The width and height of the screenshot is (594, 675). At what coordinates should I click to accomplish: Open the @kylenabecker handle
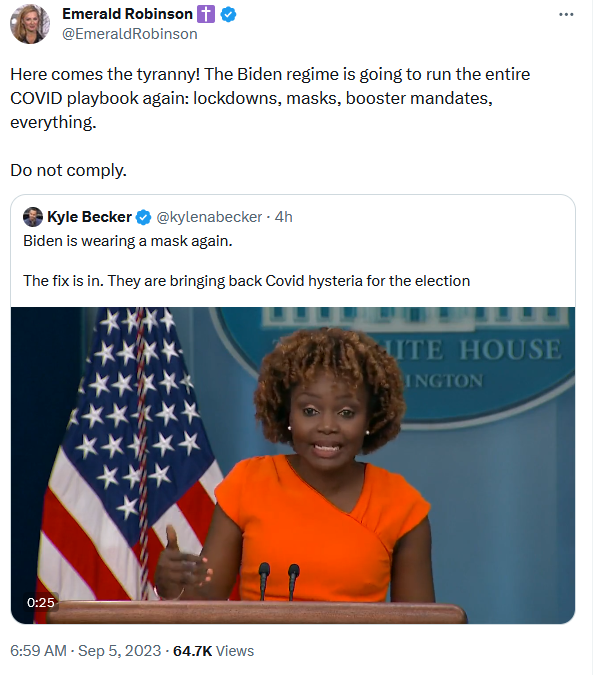pos(209,217)
